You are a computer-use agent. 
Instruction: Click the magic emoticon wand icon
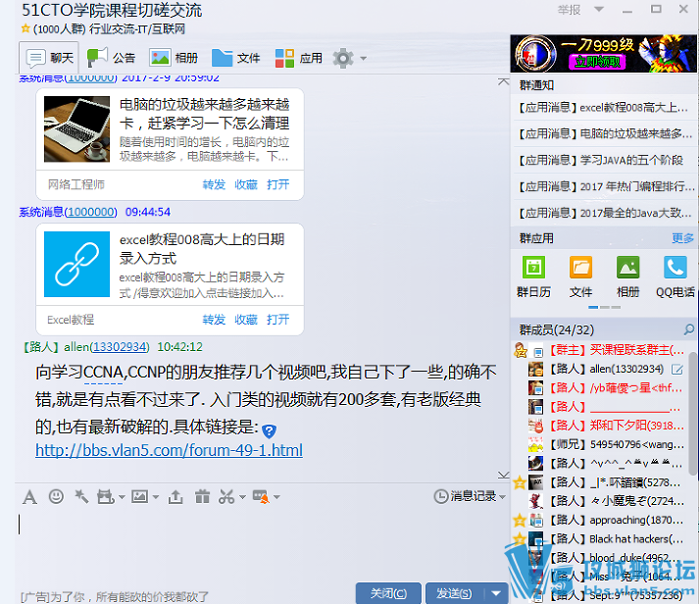81,496
